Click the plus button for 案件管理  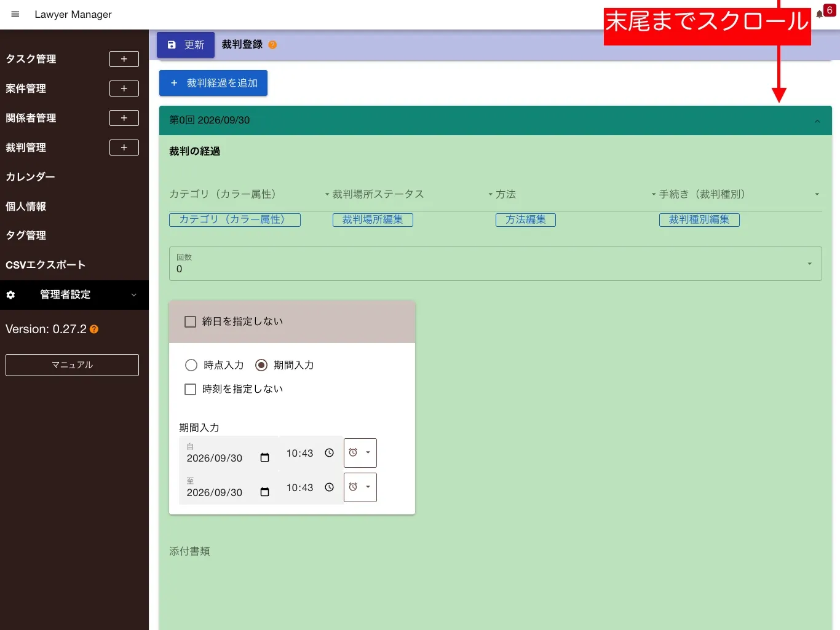coord(124,89)
